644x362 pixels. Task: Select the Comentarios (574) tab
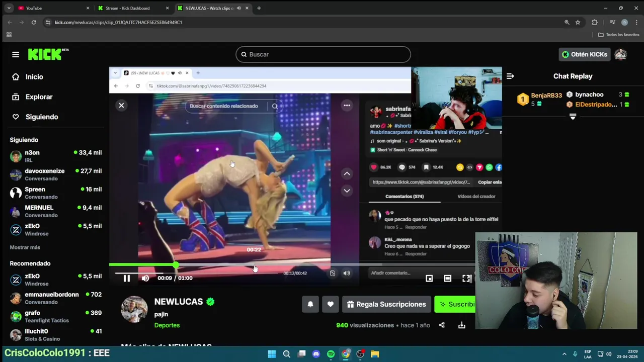(x=405, y=197)
